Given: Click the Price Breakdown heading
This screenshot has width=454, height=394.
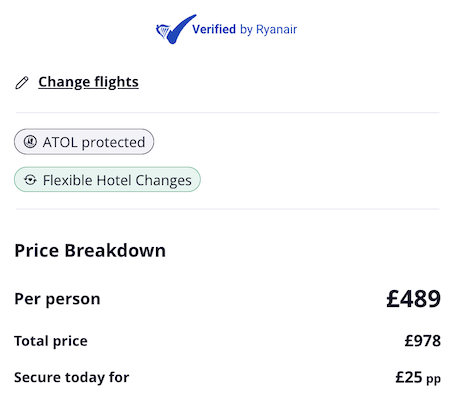Looking at the screenshot, I should pyautogui.click(x=90, y=250).
